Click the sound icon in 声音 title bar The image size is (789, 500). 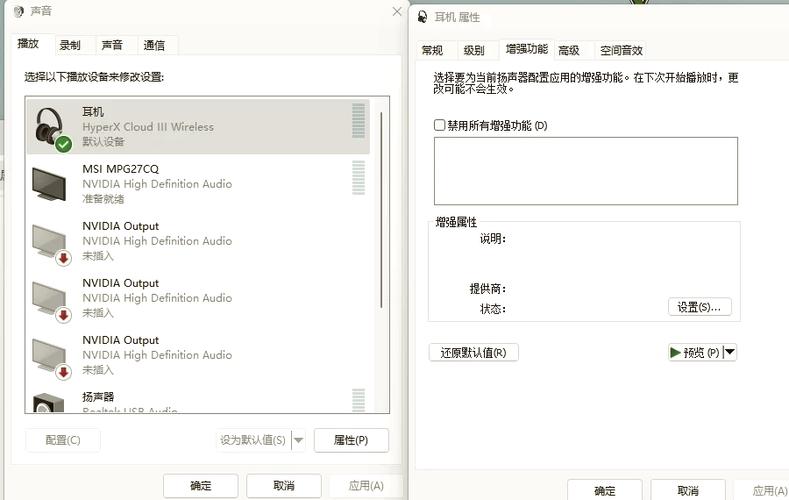(18, 12)
